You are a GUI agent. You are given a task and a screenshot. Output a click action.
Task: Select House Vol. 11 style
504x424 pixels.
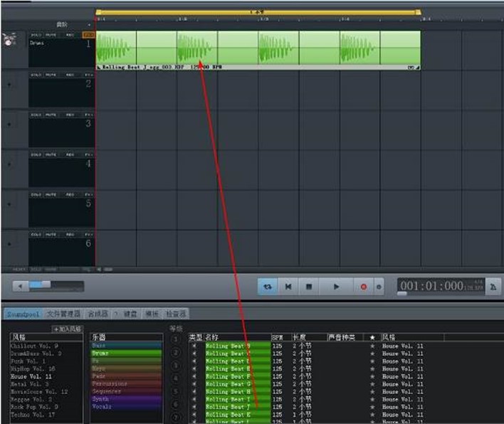pyautogui.click(x=31, y=376)
